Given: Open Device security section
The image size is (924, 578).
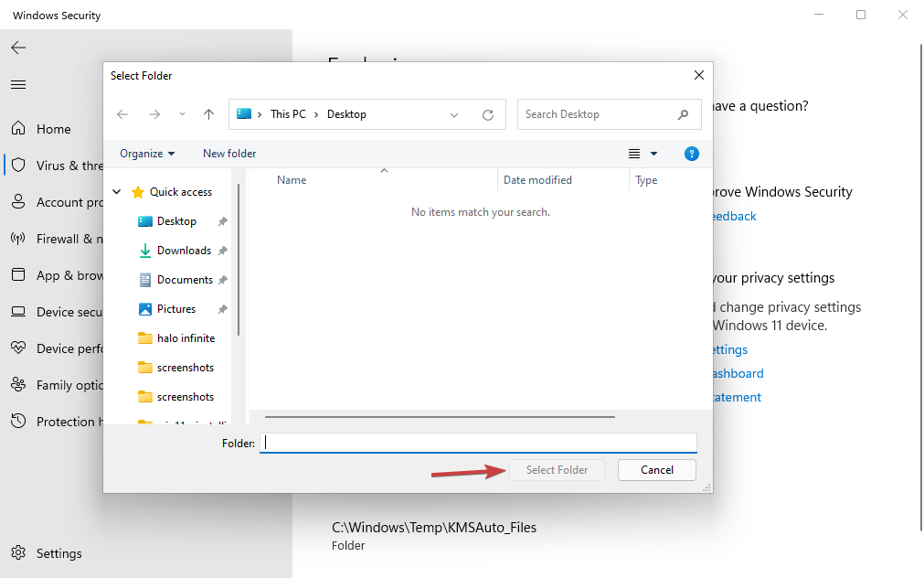Looking at the screenshot, I should click(56, 312).
